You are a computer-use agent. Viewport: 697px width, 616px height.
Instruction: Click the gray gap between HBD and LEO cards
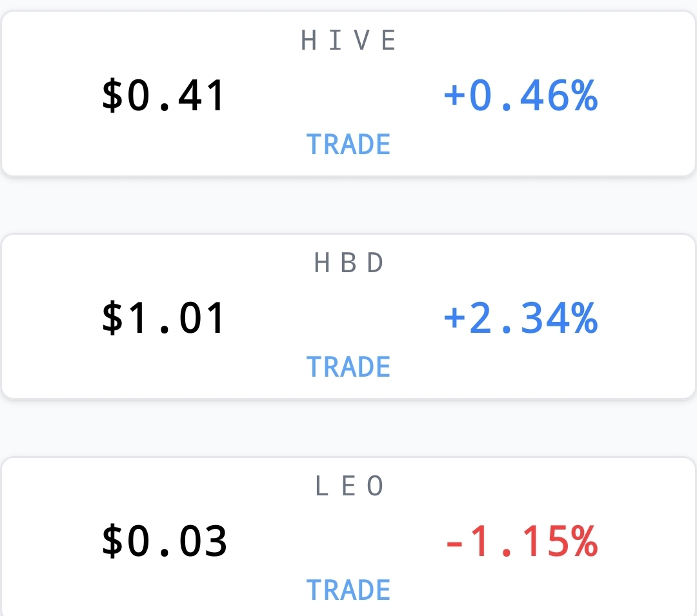[x=348, y=428]
